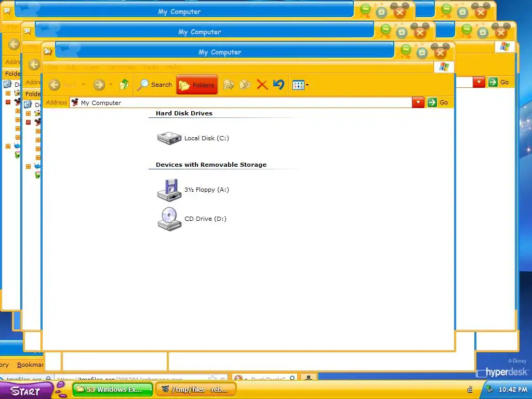Screen dimensions: 532x399
Task: Click the Copy To folder icon
Action: pyautogui.click(x=245, y=85)
